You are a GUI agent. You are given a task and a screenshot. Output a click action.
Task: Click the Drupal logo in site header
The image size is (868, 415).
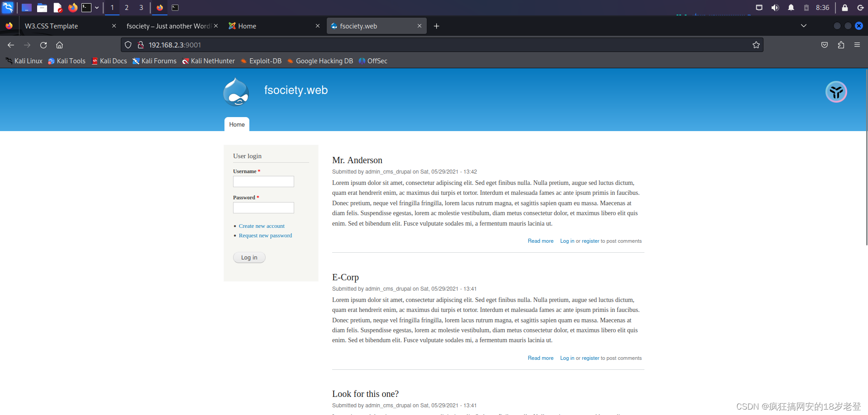coord(236,92)
